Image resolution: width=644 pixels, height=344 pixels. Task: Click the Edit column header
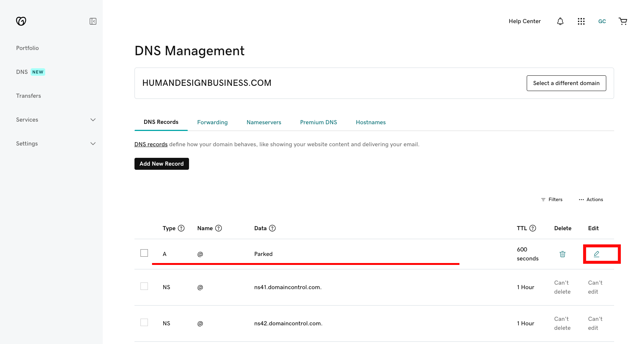[594, 228]
